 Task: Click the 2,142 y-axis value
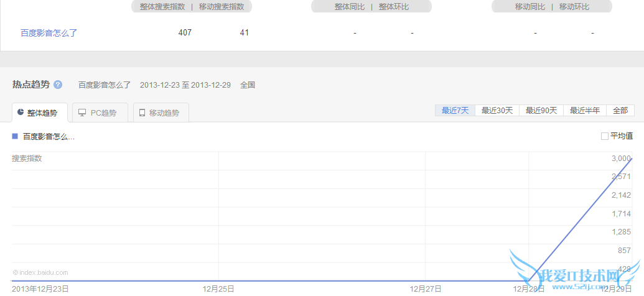[x=621, y=195]
